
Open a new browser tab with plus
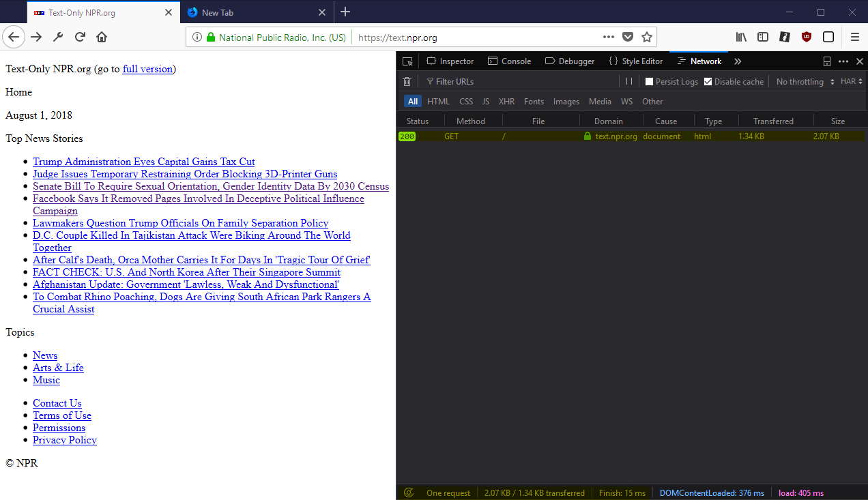345,12
